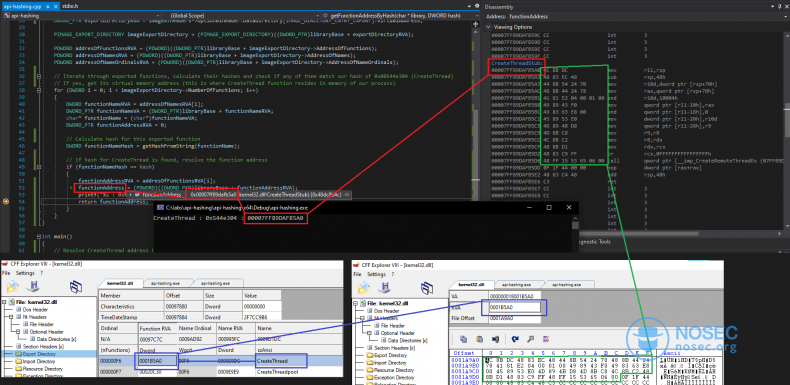Open Settings menu in export-table CFF window
This screenshot has width=790, height=385.
pyautogui.click(x=25, y=273)
